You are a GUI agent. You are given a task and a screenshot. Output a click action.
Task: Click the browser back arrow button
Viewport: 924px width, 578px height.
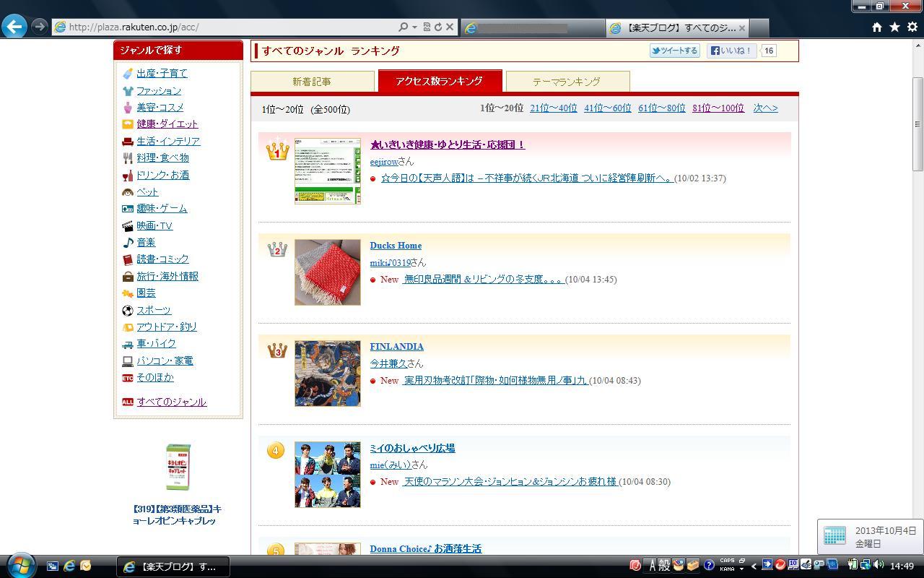14,27
